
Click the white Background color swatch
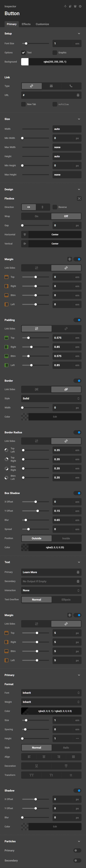pos(25,62)
